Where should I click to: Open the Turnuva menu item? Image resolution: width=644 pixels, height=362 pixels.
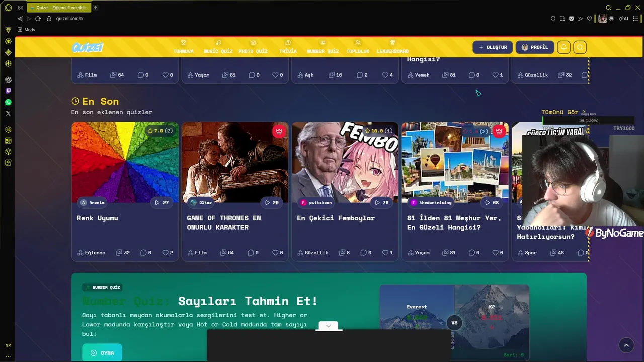[183, 47]
